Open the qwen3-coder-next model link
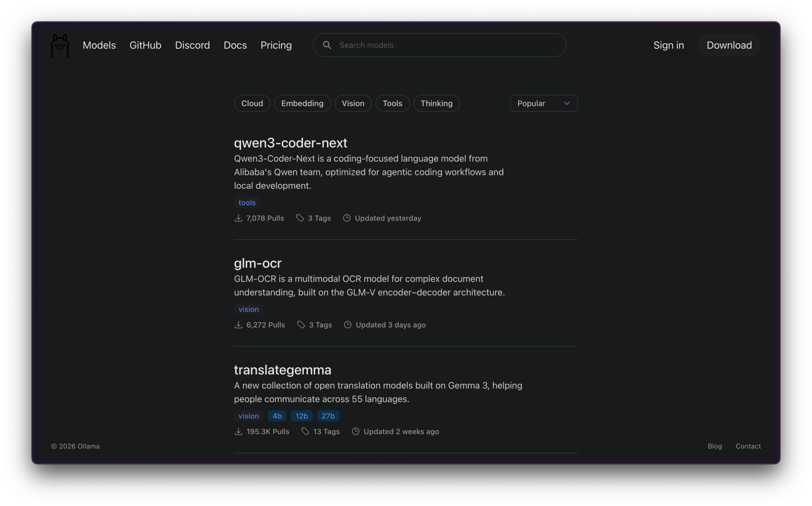Screen dimensions: 812x506 (290, 143)
